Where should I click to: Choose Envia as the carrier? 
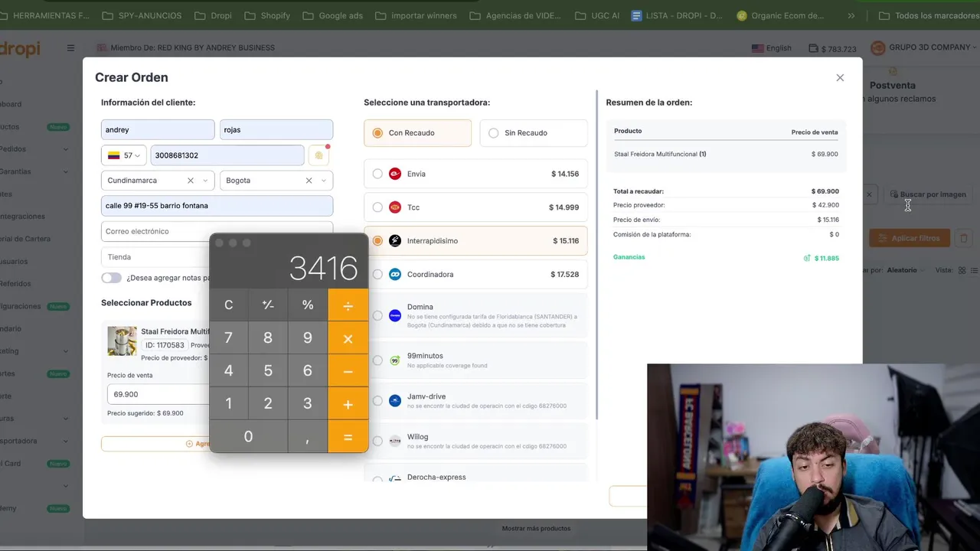click(377, 174)
